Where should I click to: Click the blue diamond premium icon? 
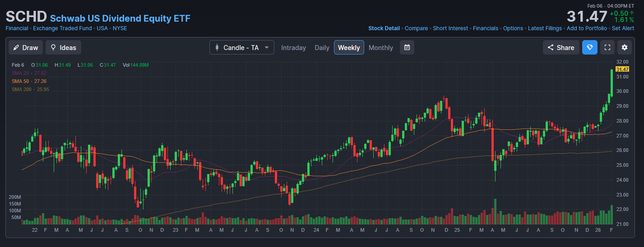pos(589,47)
